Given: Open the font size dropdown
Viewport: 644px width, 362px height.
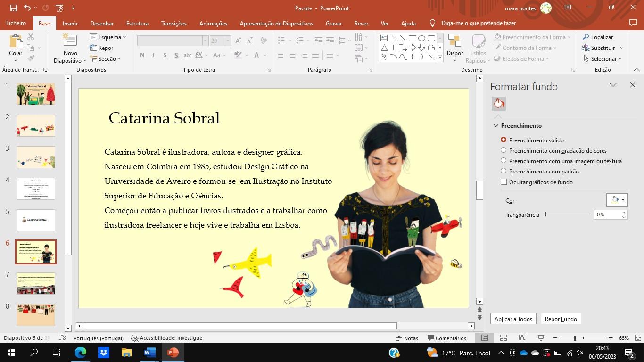Looking at the screenshot, I should tap(228, 41).
